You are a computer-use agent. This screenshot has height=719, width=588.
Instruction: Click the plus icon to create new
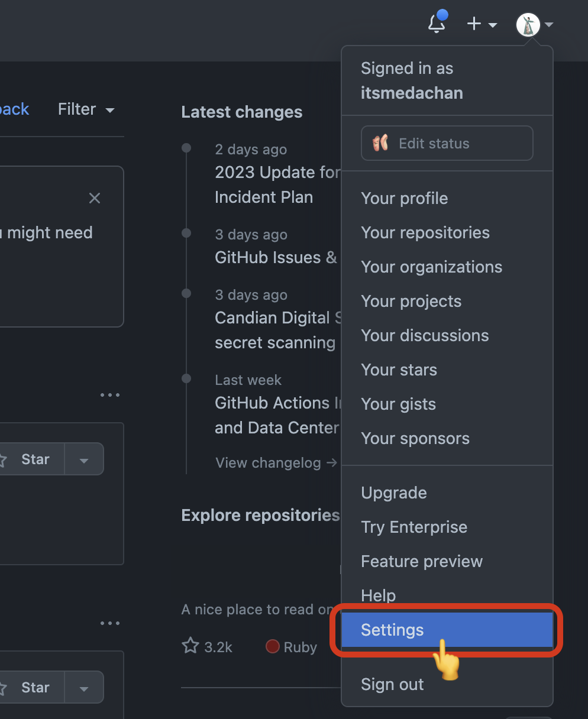coord(473,24)
